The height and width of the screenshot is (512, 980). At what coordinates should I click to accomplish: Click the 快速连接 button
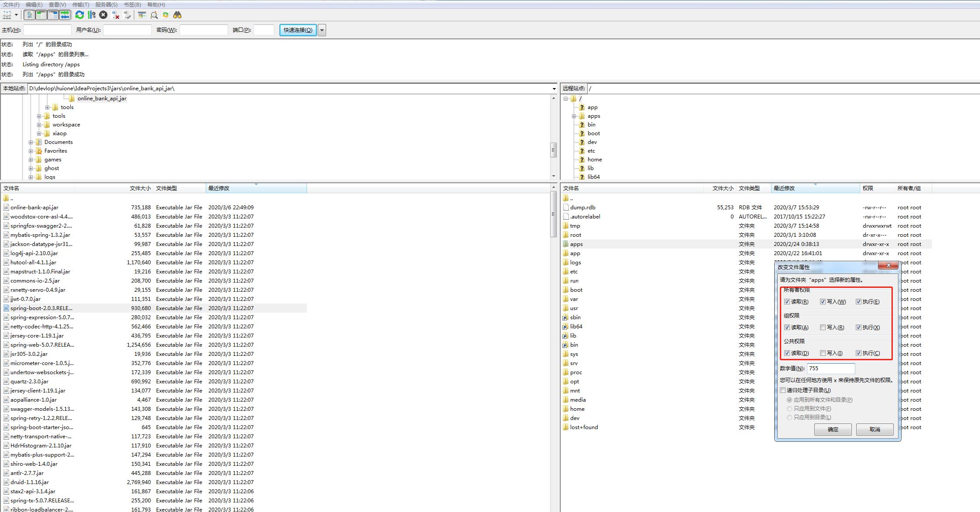pyautogui.click(x=298, y=30)
